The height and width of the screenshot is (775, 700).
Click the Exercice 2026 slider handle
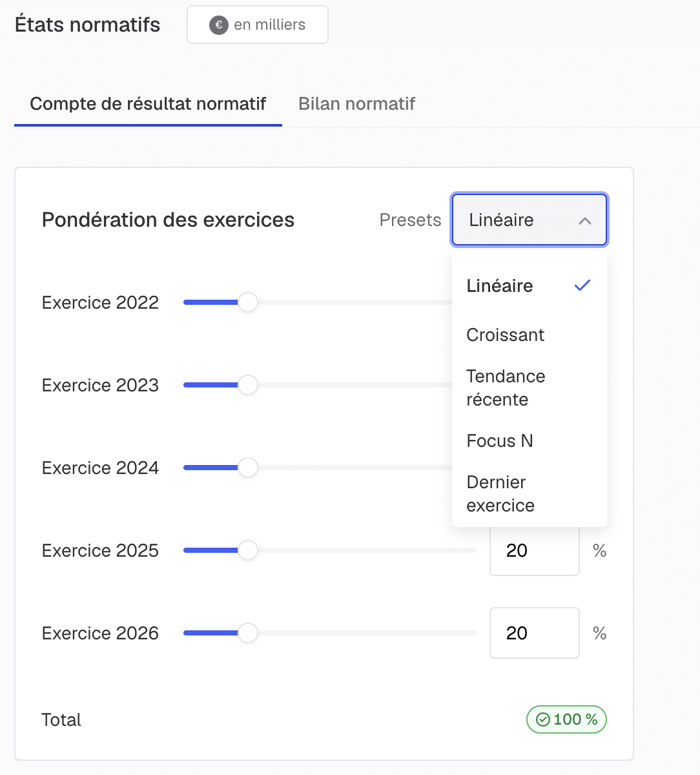pyautogui.click(x=247, y=633)
